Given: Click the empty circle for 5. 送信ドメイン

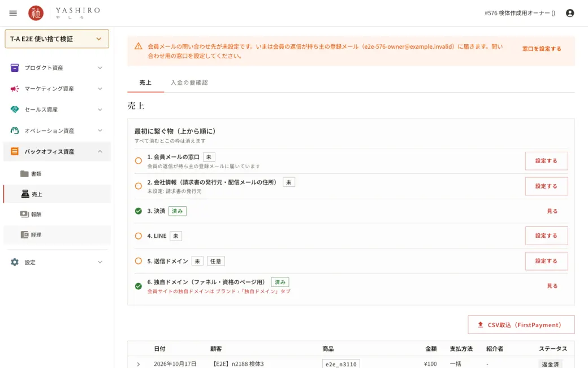Looking at the screenshot, I should (x=139, y=261).
